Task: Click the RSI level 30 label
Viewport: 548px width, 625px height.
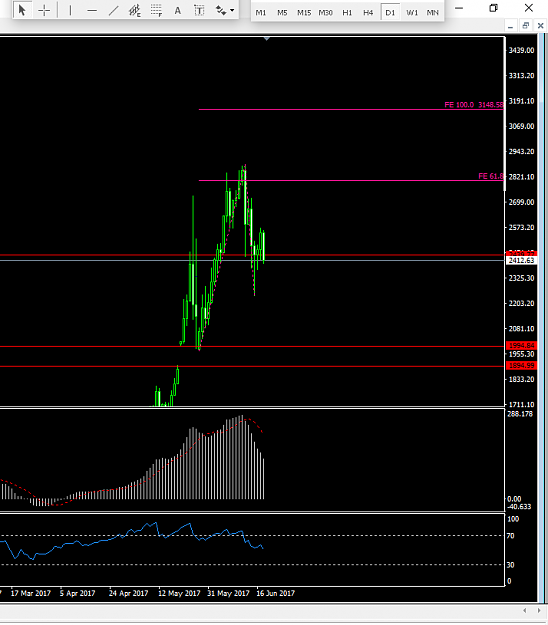Action: coord(510,565)
